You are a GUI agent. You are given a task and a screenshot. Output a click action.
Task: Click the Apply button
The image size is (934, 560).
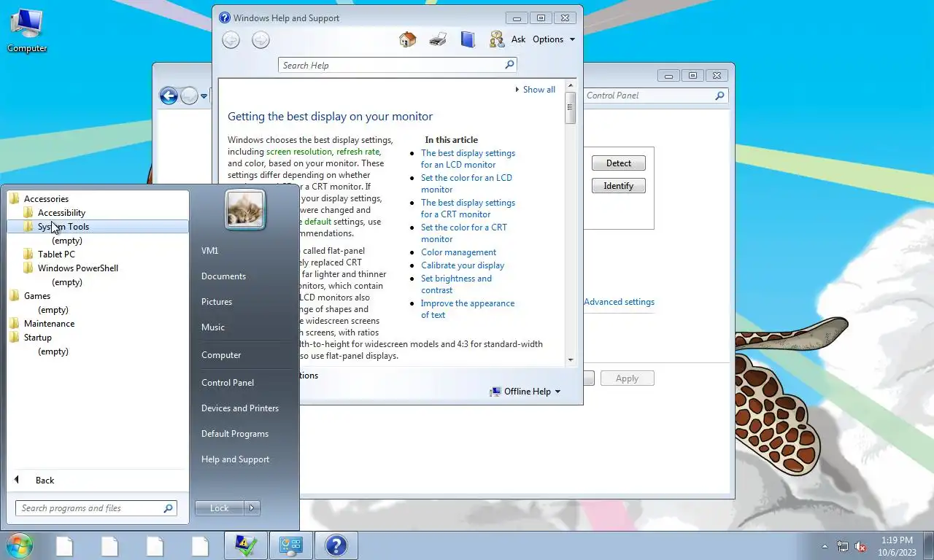[627, 378]
